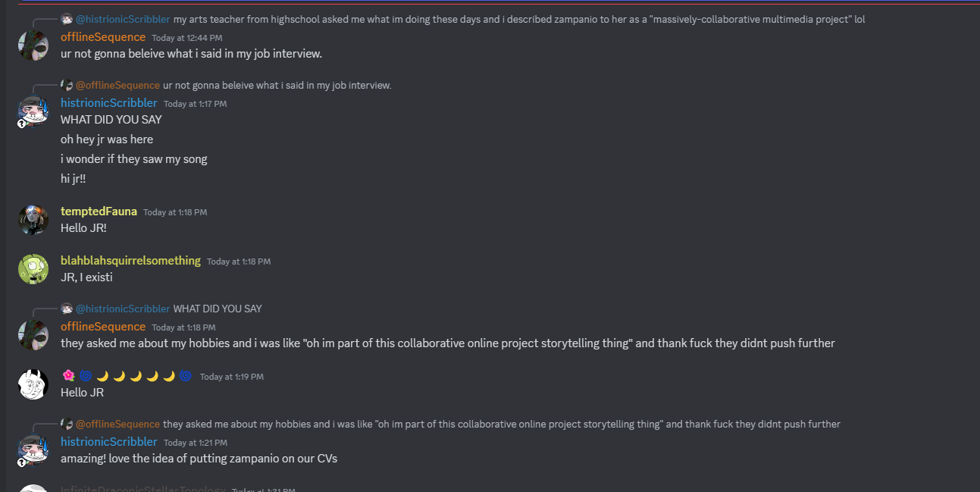This screenshot has height=492, width=980.
Task: Click the "amazing! love the idea" message text
Action: tap(199, 459)
